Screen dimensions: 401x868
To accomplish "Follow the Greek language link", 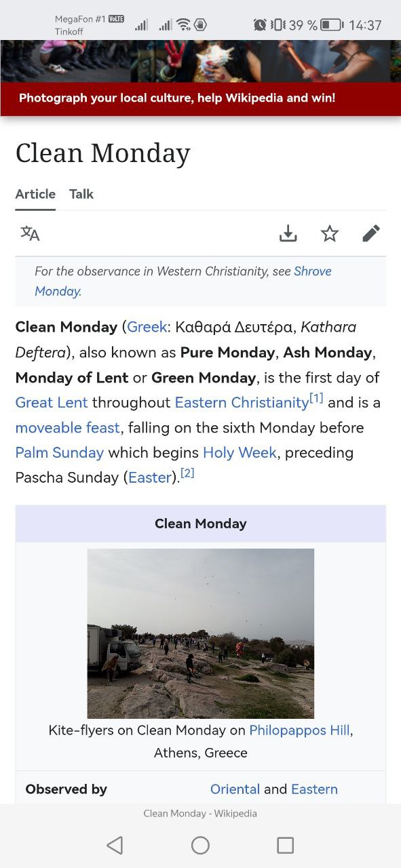I will (147, 327).
